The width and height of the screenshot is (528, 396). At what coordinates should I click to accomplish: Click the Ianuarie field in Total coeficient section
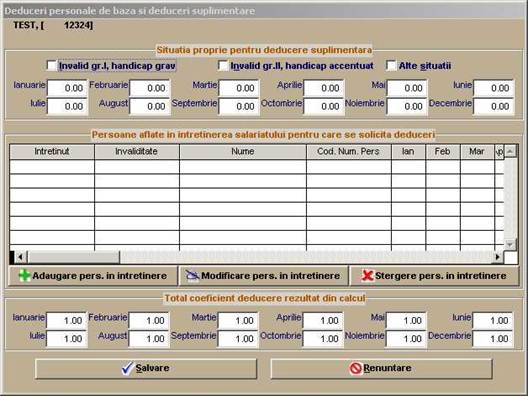click(x=67, y=321)
